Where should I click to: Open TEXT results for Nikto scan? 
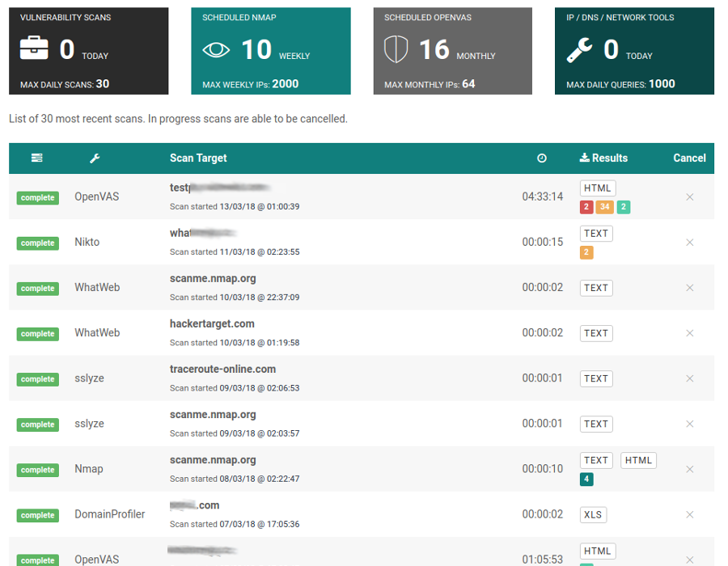pos(596,234)
